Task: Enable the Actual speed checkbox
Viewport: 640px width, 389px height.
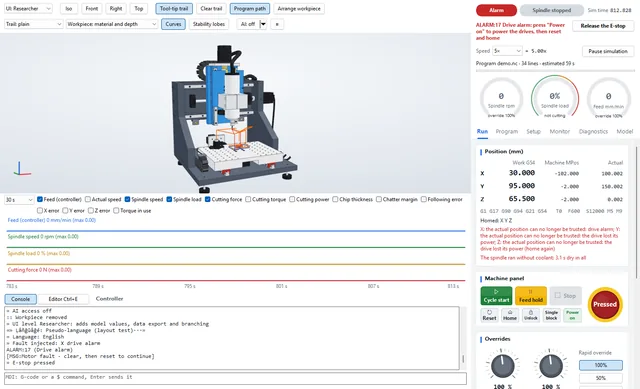Action: coord(88,200)
